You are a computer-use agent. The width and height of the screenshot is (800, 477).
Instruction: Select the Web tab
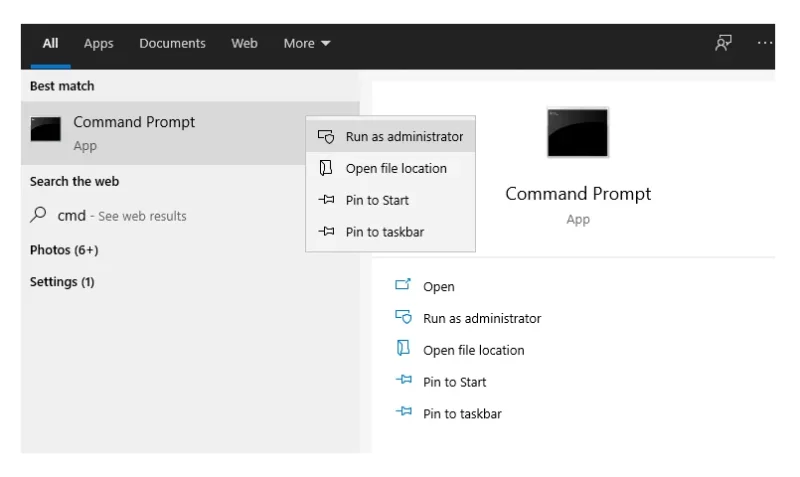pyautogui.click(x=244, y=43)
